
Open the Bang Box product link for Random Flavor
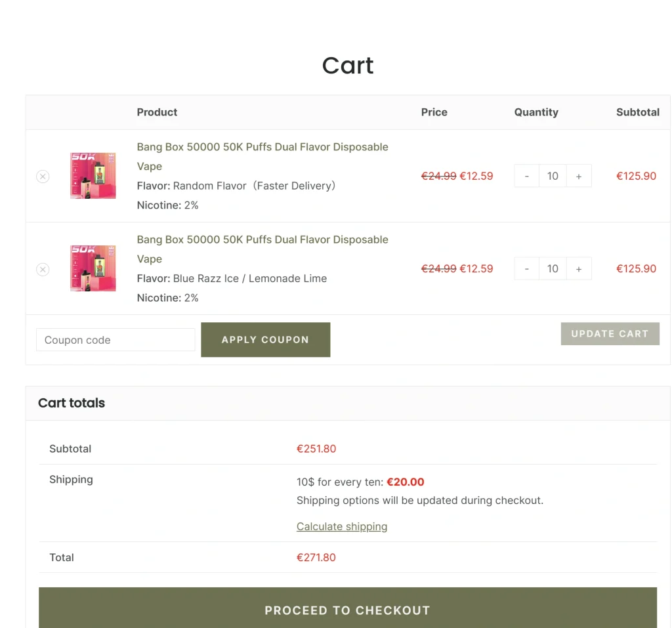(x=262, y=156)
